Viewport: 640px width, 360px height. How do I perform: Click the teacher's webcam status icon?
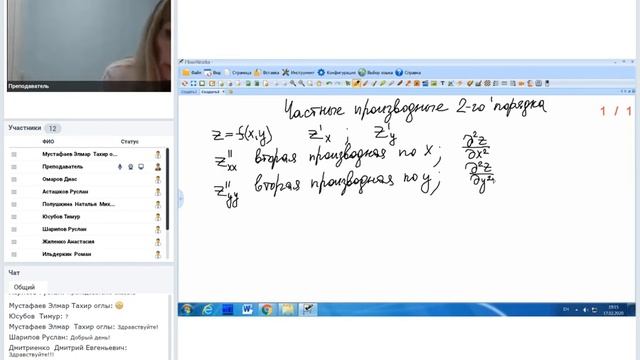pyautogui.click(x=131, y=167)
